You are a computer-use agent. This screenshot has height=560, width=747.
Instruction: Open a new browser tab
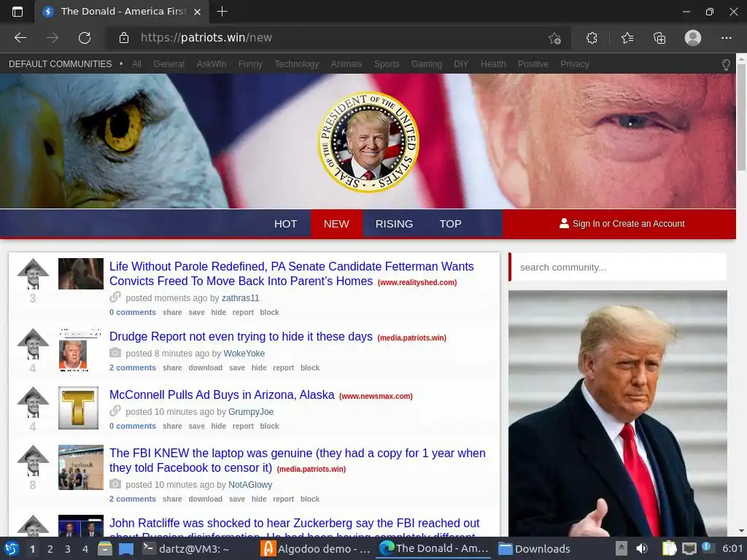pyautogui.click(x=222, y=12)
